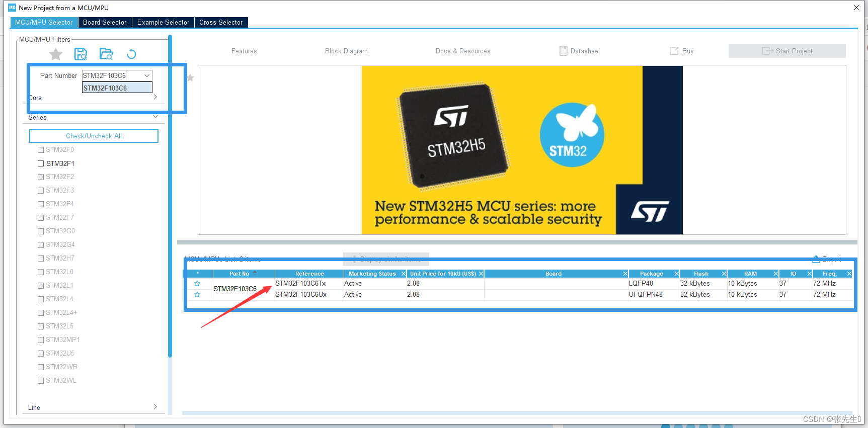Screen dimensions: 868x428
Task: Click the Reference column header
Action: (309, 274)
